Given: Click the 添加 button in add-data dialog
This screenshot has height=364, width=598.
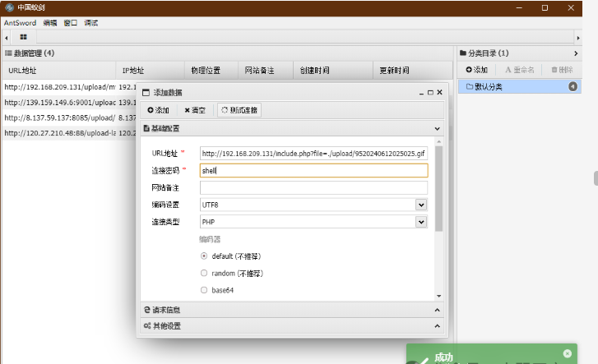Looking at the screenshot, I should 158,110.
